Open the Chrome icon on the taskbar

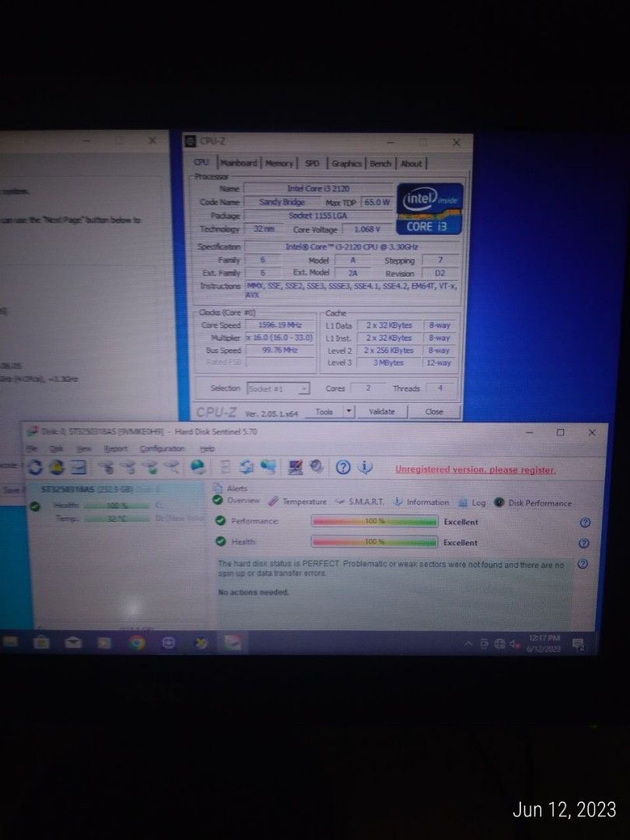[137, 644]
